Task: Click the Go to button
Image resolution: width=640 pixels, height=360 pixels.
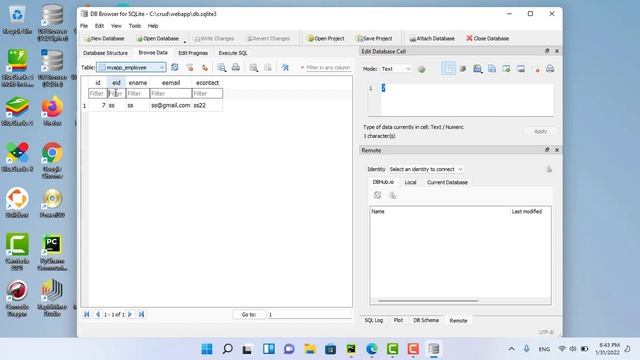Action: [249, 315]
